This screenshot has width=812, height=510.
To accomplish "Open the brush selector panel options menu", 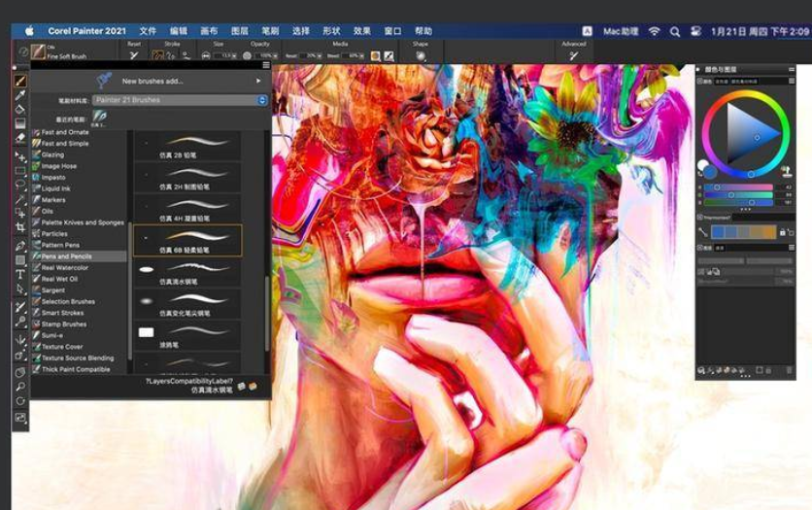I will tap(266, 65).
